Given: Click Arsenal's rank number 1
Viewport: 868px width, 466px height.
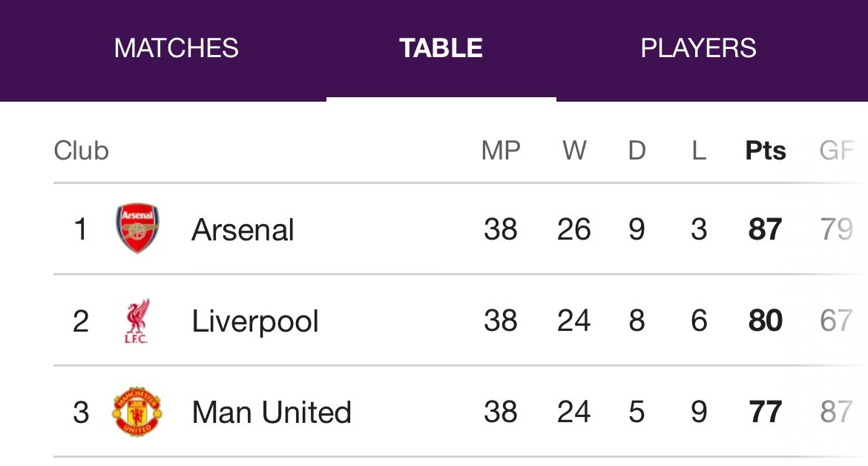Looking at the screenshot, I should [x=81, y=229].
